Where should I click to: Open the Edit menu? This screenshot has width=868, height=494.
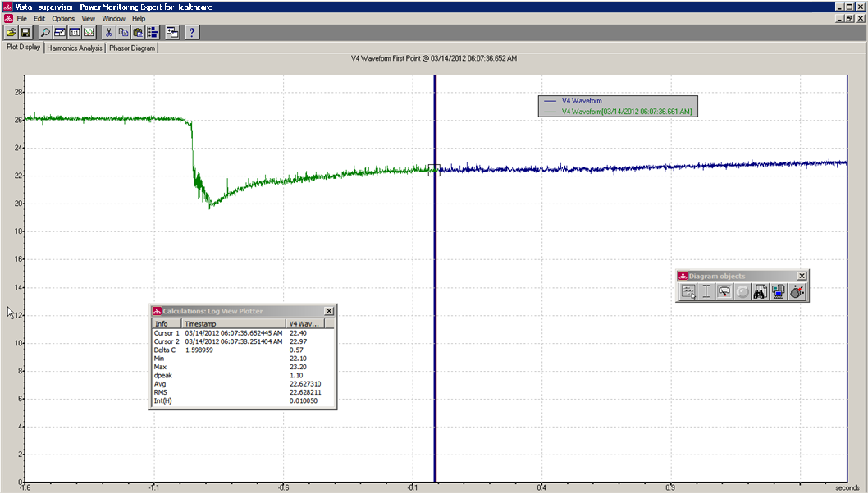coord(39,18)
